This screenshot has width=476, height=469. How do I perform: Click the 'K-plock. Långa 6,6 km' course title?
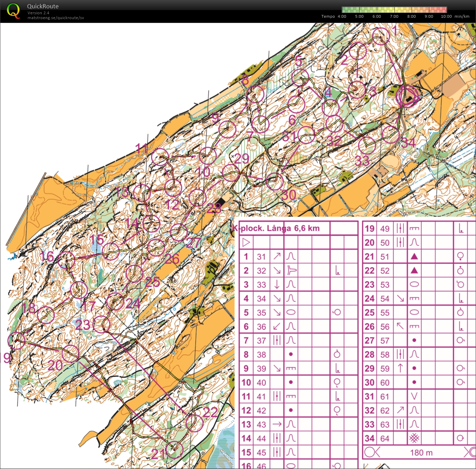pyautogui.click(x=276, y=228)
